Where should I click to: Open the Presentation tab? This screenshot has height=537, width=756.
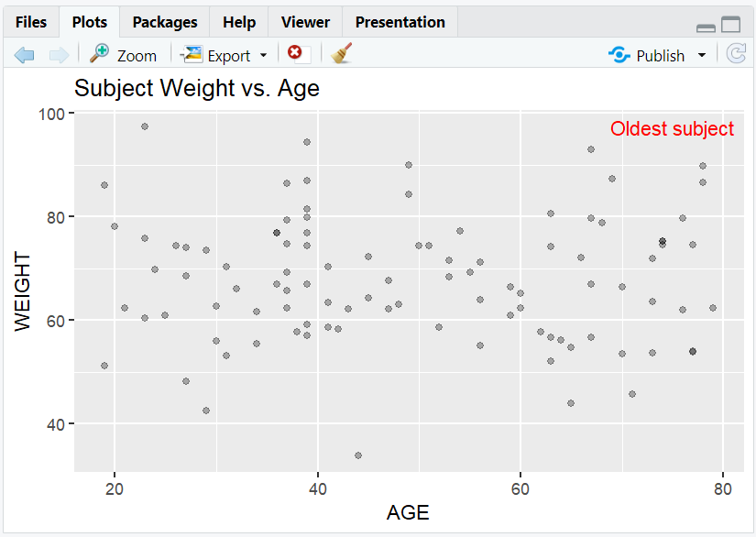click(x=400, y=22)
